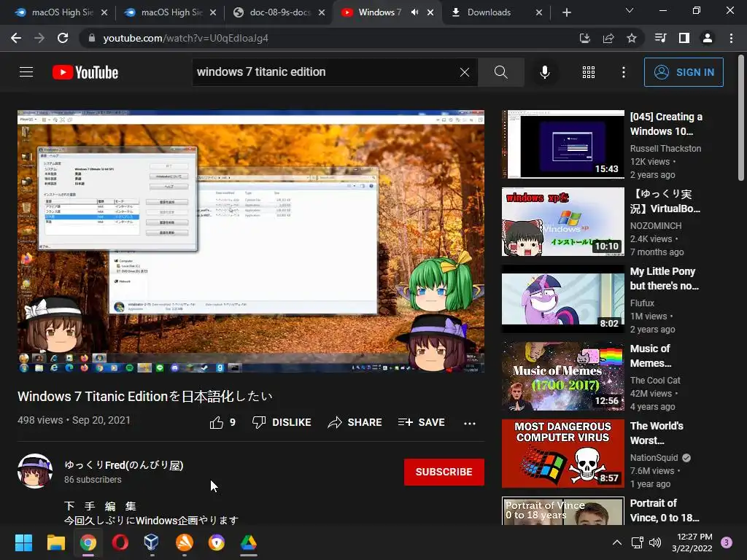Open Chrome profile avatar menu
The height and width of the screenshot is (560, 747).
[708, 38]
